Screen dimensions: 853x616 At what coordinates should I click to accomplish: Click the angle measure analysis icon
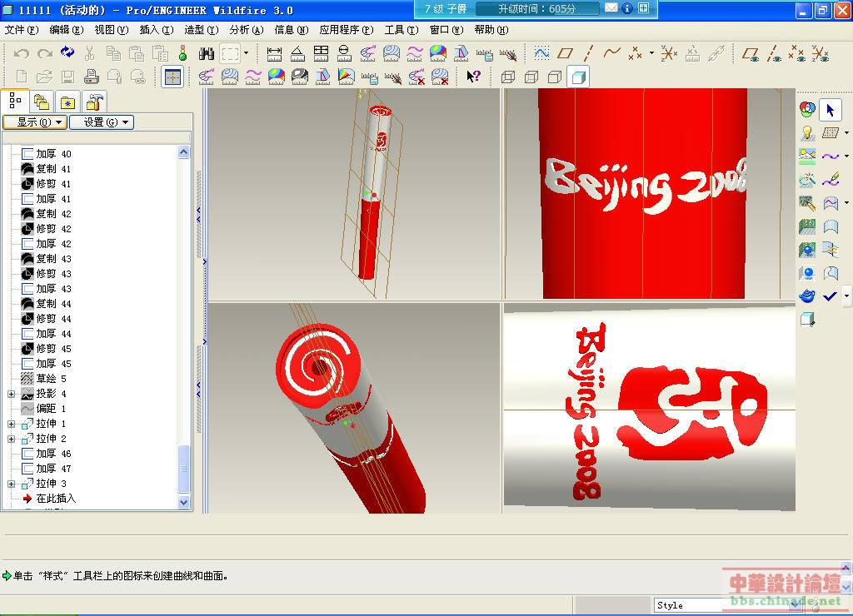click(297, 53)
